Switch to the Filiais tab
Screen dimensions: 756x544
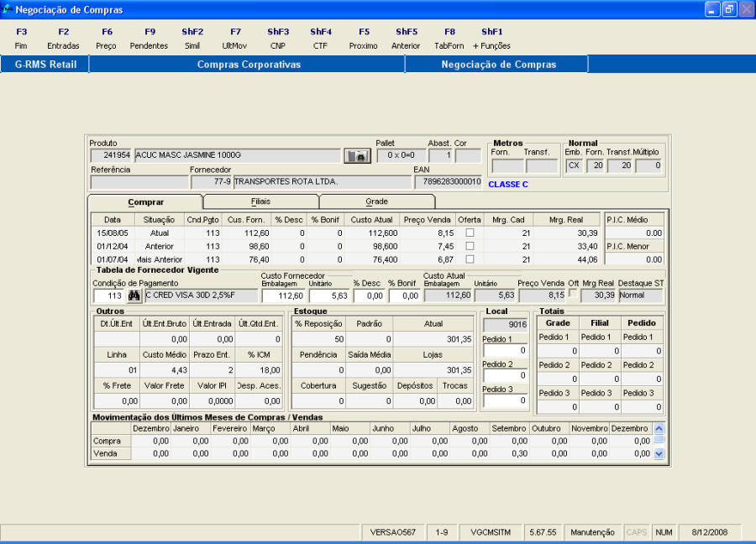click(x=260, y=201)
